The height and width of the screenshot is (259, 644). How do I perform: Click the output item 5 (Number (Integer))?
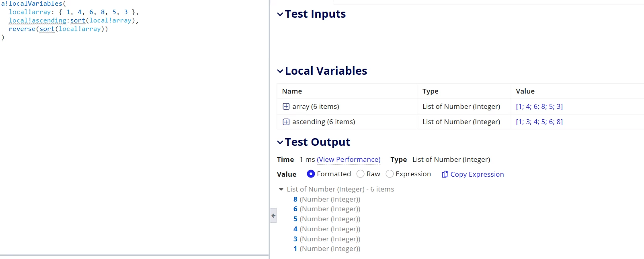click(x=327, y=219)
